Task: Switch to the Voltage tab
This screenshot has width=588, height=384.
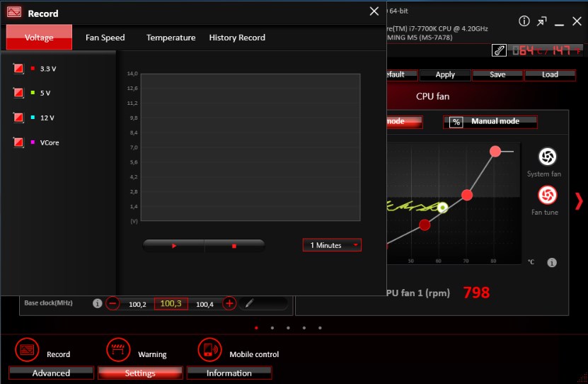Action: 39,37
